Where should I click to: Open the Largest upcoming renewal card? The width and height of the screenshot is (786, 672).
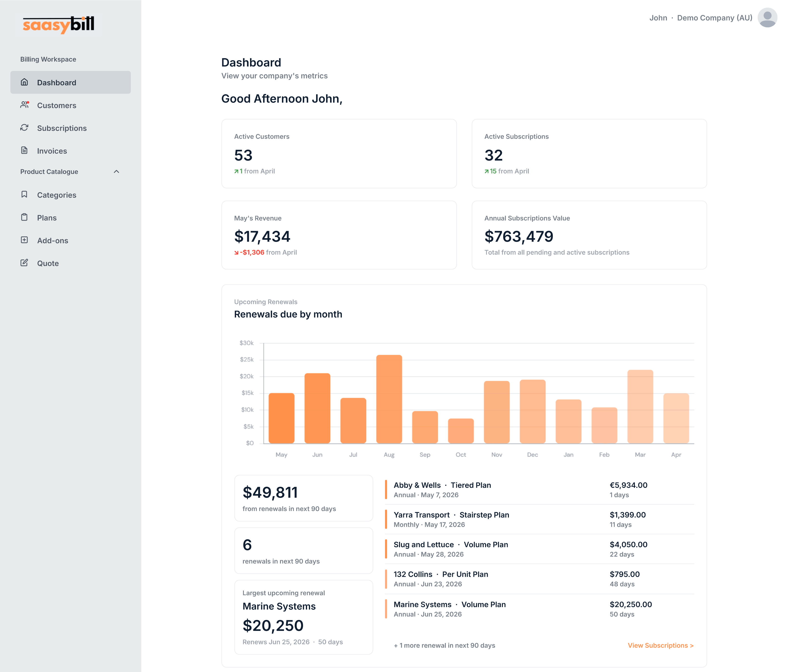pos(304,617)
